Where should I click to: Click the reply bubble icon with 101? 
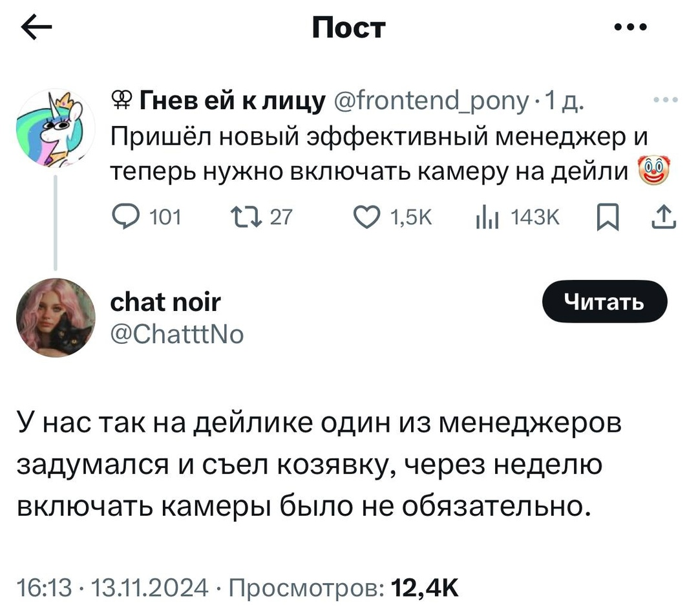[x=126, y=217]
